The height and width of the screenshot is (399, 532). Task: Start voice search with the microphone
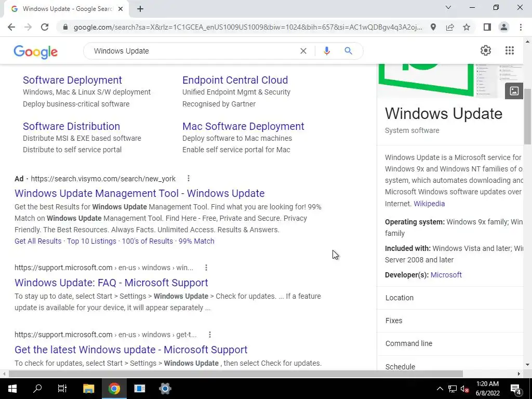[x=327, y=51]
